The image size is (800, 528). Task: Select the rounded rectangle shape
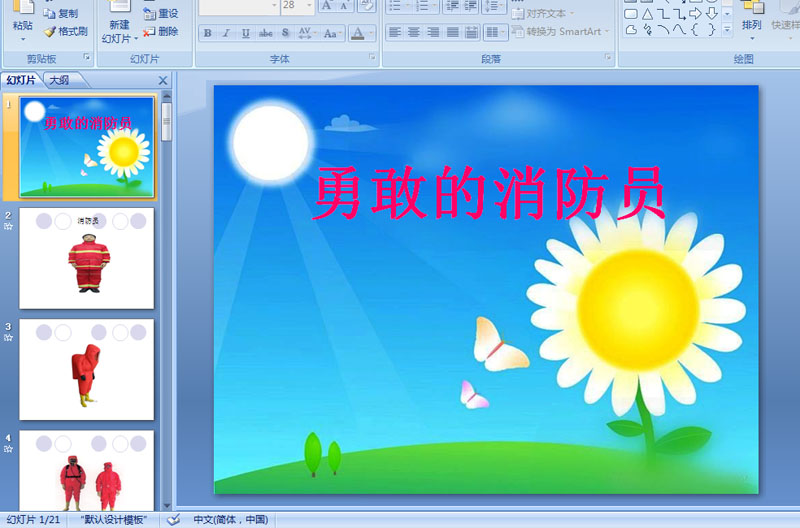tap(631, 14)
